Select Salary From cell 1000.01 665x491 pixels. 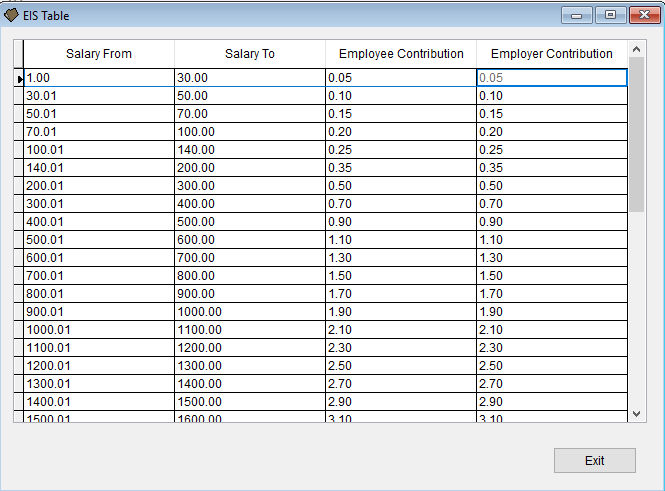(x=99, y=330)
